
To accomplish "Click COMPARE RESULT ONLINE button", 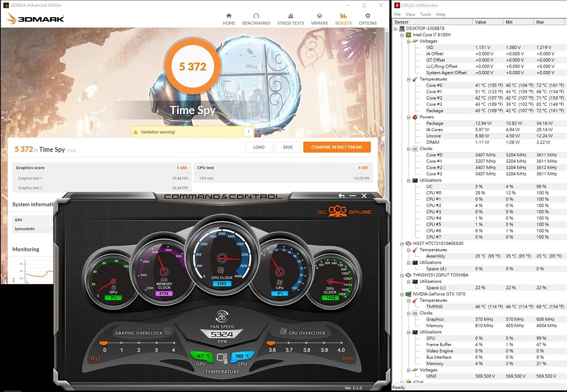I will coord(337,147).
